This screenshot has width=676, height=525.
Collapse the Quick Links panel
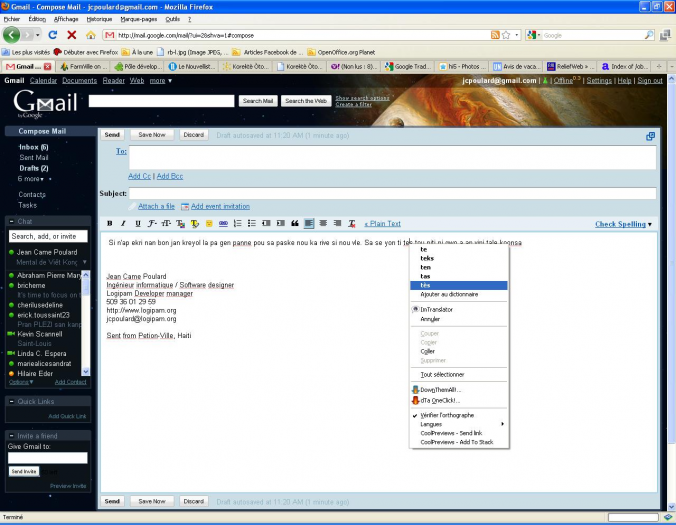tap(12, 402)
